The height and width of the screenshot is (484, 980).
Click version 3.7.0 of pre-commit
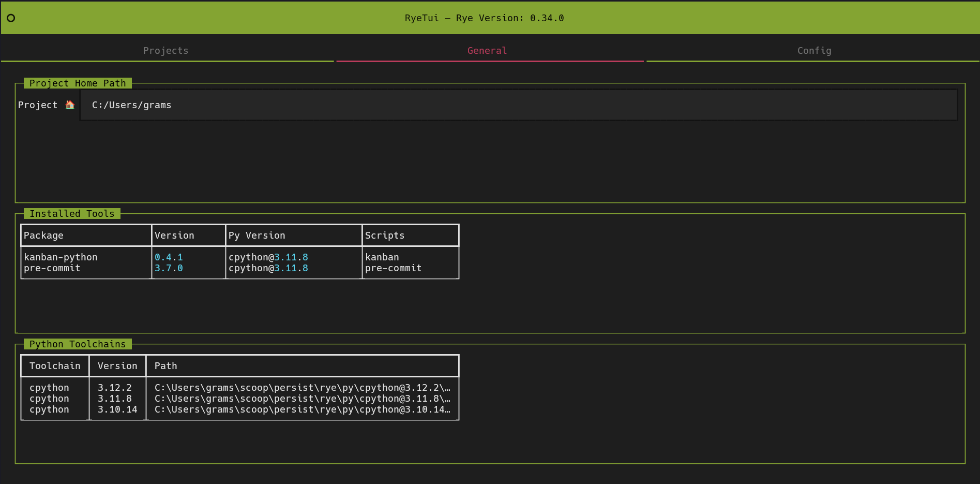coord(169,268)
